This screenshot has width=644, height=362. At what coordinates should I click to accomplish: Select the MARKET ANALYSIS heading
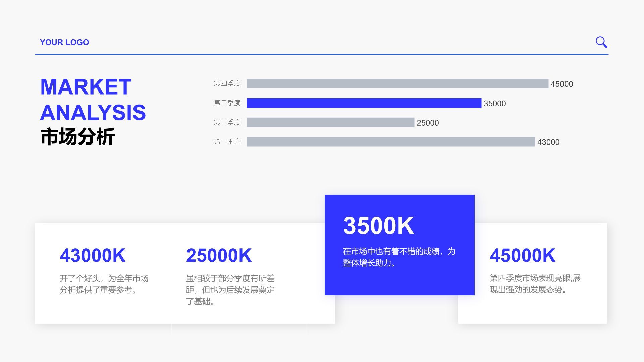(x=93, y=100)
